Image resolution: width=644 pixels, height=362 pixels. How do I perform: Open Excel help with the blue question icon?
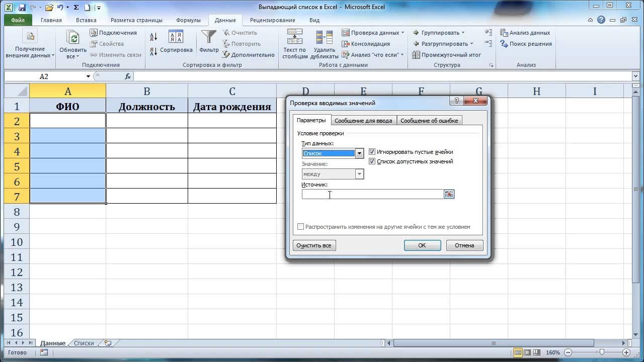[x=601, y=20]
